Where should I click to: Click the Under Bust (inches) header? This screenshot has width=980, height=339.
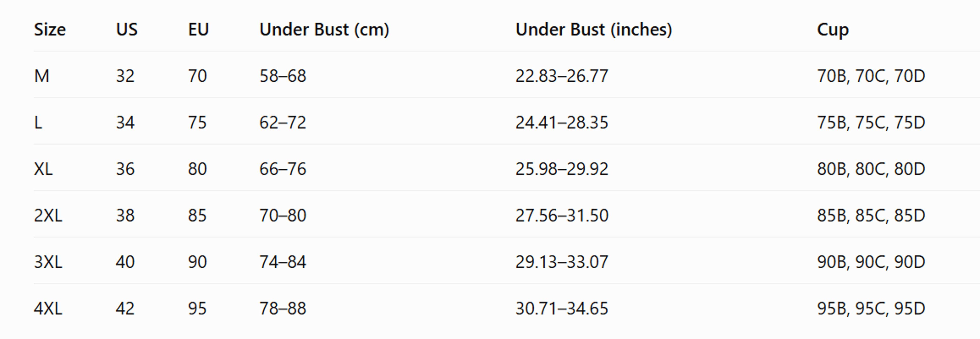point(594,30)
